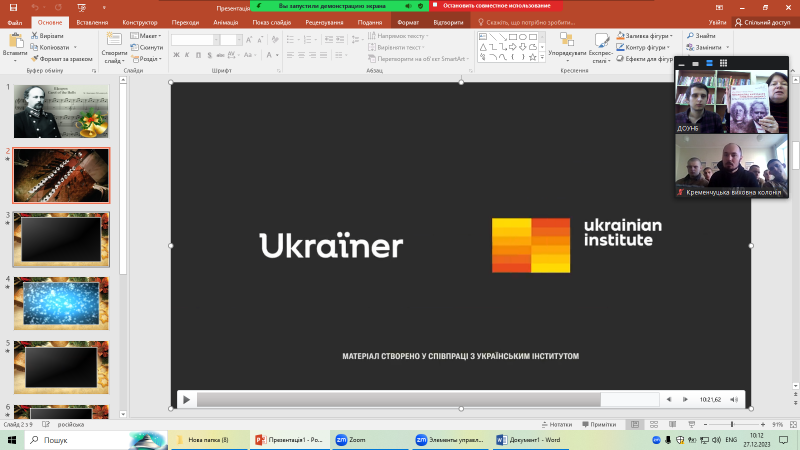Switch to the Відтворити tab
This screenshot has width=800, height=450.
(448, 22)
